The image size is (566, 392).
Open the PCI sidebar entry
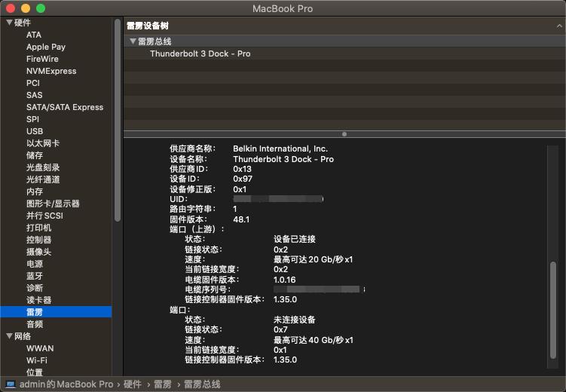point(33,83)
